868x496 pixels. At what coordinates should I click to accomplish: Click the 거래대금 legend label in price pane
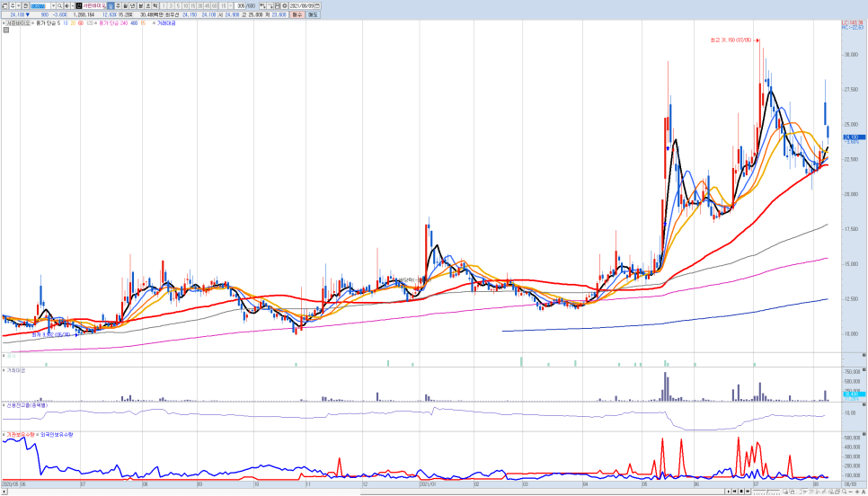[x=166, y=23]
